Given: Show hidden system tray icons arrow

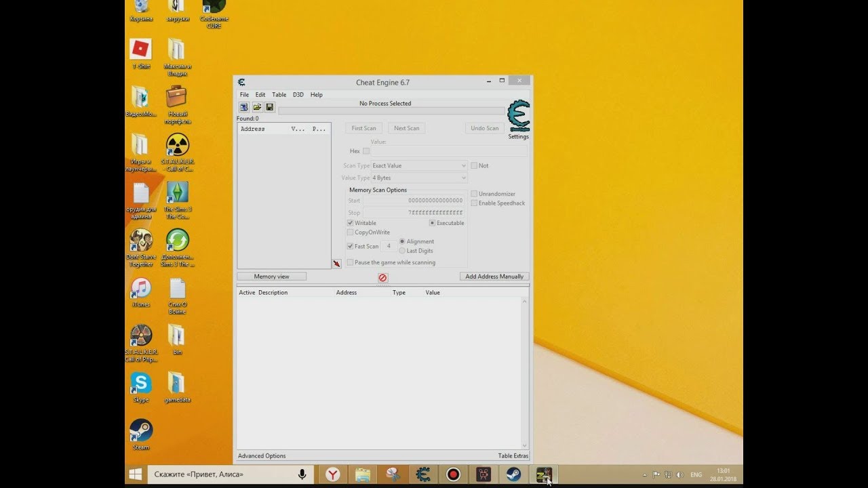Looking at the screenshot, I should click(x=646, y=474).
